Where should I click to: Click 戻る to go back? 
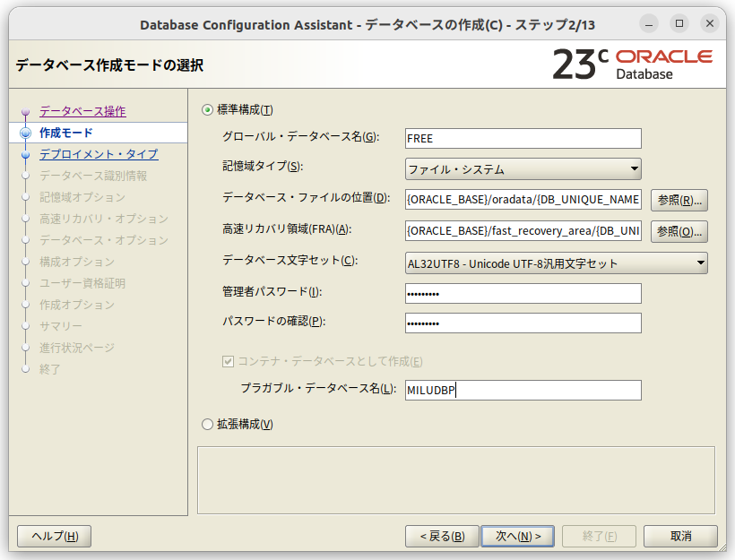(440, 536)
